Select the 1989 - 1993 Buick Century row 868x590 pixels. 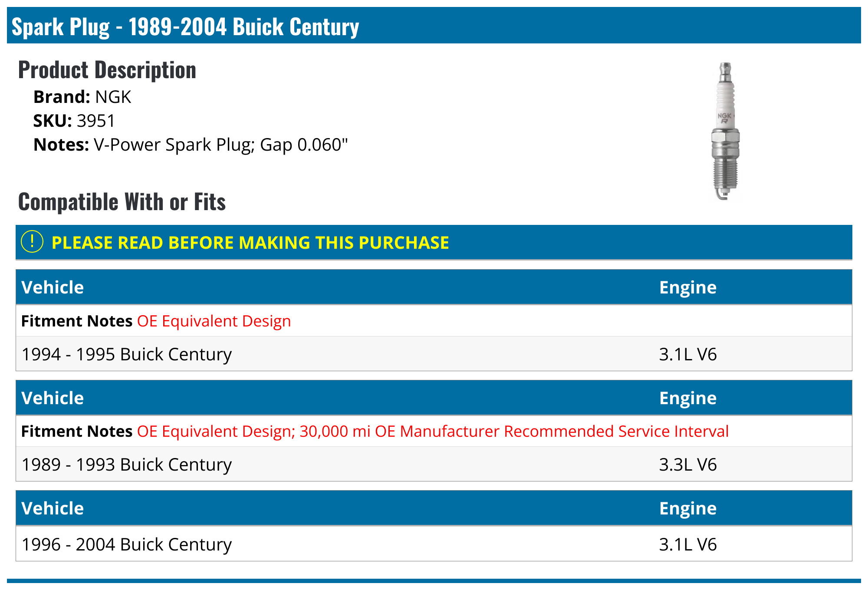tap(127, 465)
